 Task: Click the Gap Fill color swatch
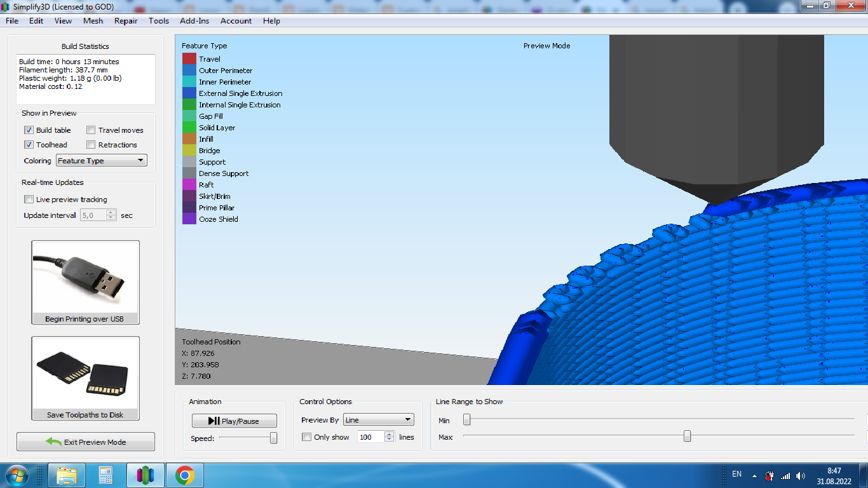click(x=189, y=116)
